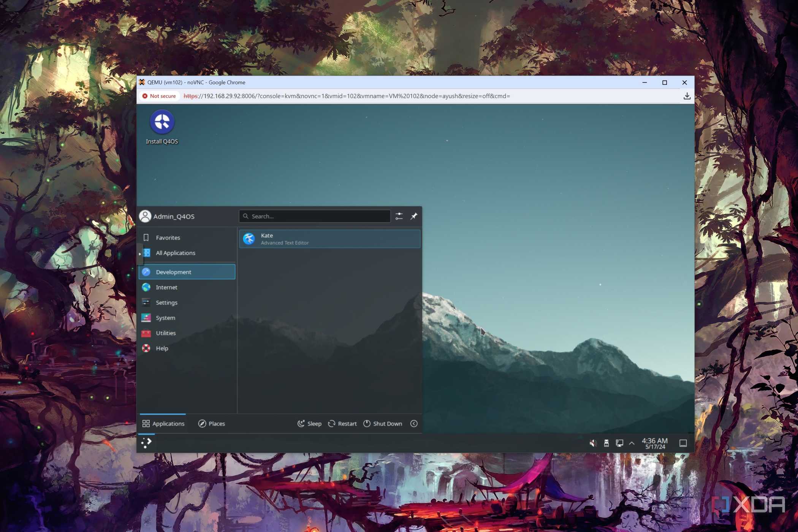Launch Kate Advanced Text Editor
The height and width of the screenshot is (532, 798).
pos(330,239)
